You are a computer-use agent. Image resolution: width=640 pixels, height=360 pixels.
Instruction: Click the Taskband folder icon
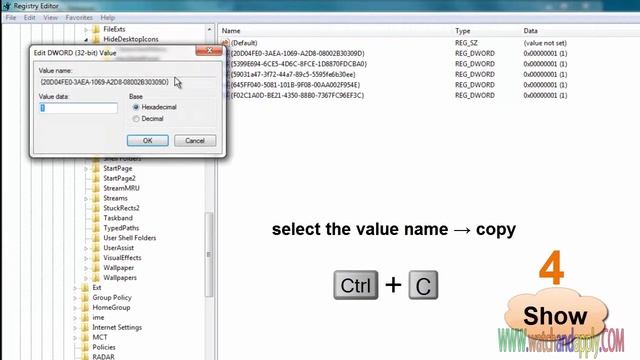96,218
